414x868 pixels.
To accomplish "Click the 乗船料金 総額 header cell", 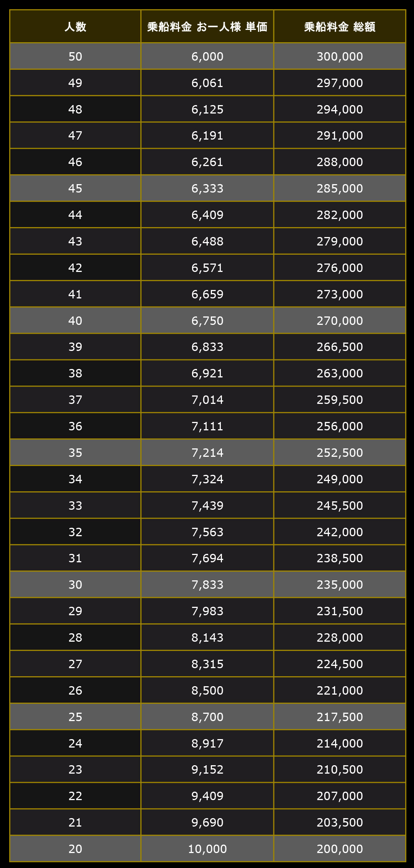I will click(340, 26).
